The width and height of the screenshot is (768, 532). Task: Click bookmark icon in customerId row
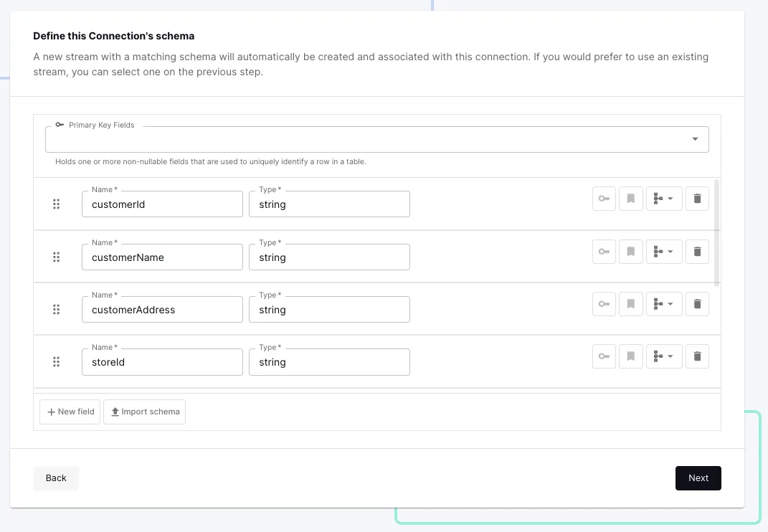[x=631, y=199]
